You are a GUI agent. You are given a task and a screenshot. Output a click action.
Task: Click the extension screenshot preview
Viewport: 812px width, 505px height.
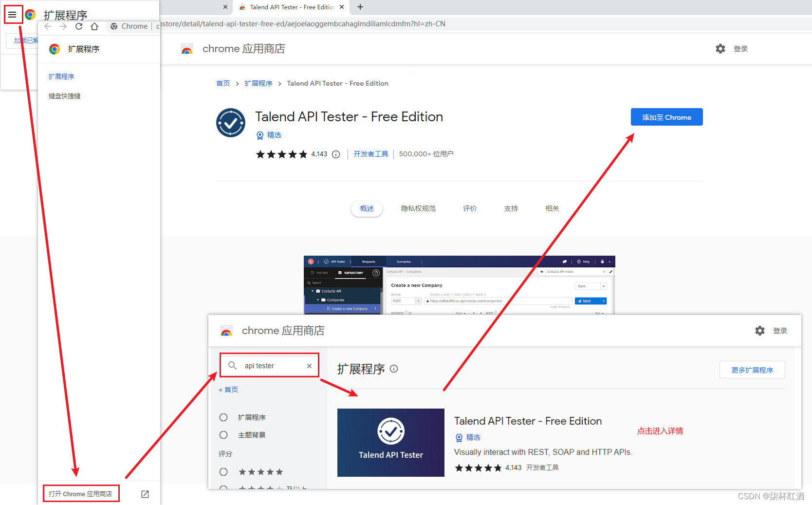click(x=459, y=285)
